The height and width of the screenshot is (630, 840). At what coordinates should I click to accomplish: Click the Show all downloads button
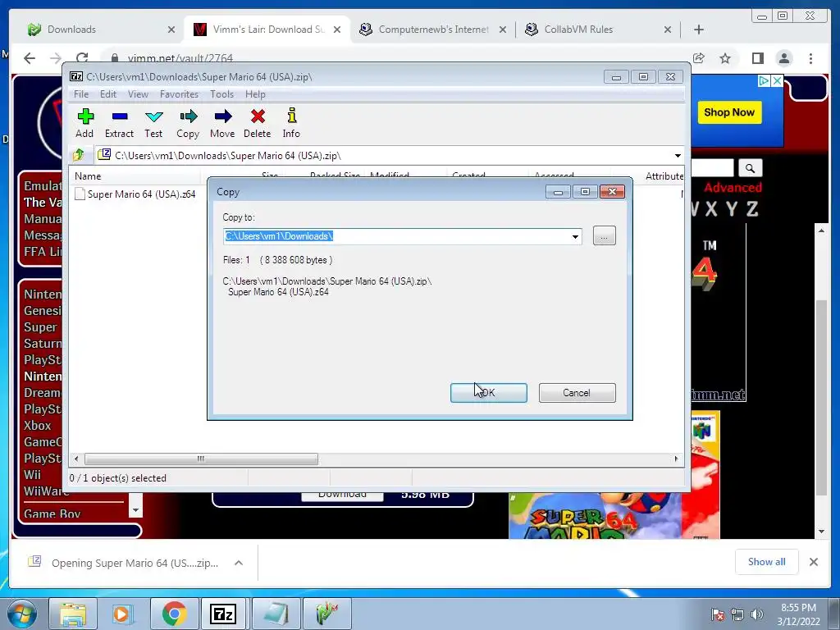[767, 562]
